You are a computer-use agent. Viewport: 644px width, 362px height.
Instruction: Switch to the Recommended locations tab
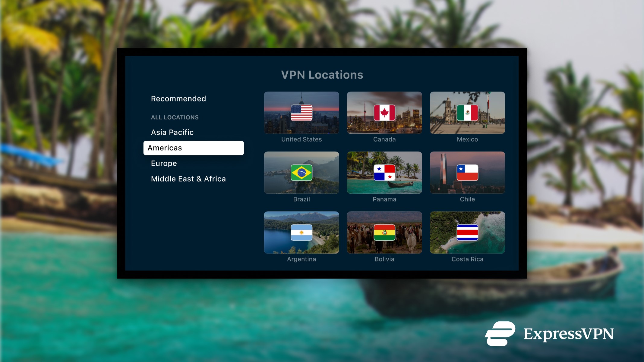[179, 98]
